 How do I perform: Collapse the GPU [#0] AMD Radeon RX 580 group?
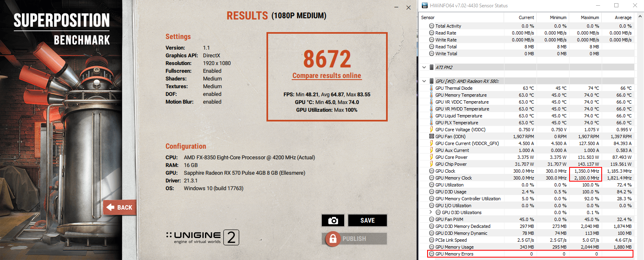click(x=424, y=81)
